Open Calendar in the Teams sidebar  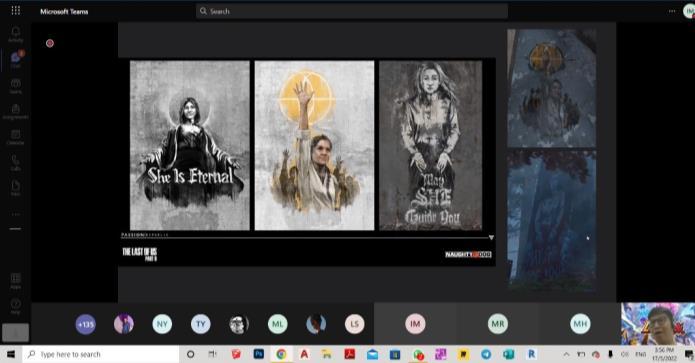pos(16,137)
